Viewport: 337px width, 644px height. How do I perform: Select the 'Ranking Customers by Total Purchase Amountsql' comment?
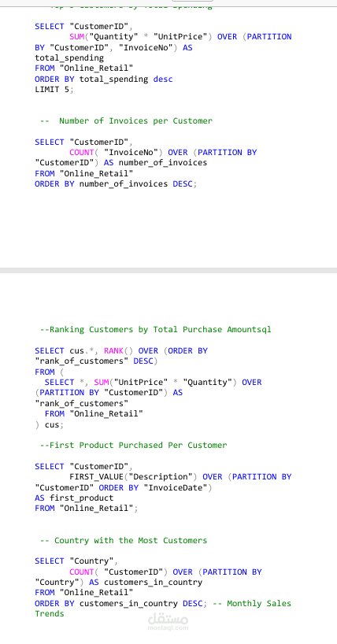tap(155, 329)
